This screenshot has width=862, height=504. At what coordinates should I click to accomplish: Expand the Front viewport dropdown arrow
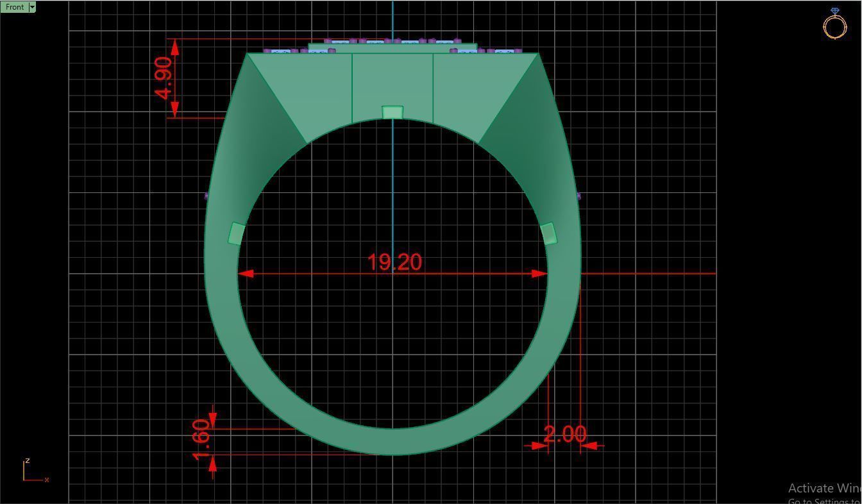tap(32, 7)
